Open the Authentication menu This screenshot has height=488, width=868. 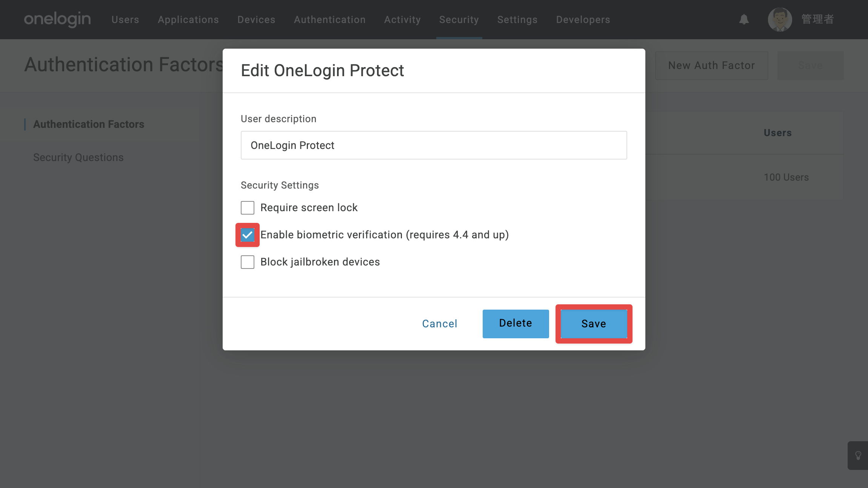[330, 20]
